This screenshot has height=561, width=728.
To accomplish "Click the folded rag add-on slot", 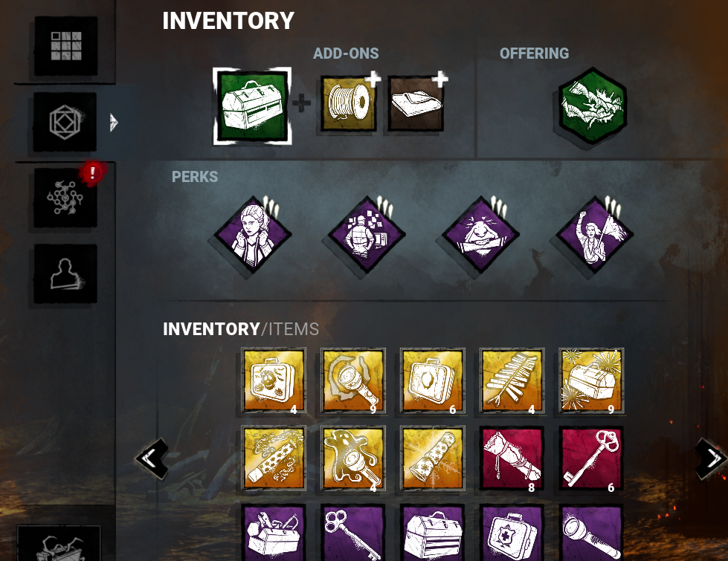I will [x=416, y=103].
